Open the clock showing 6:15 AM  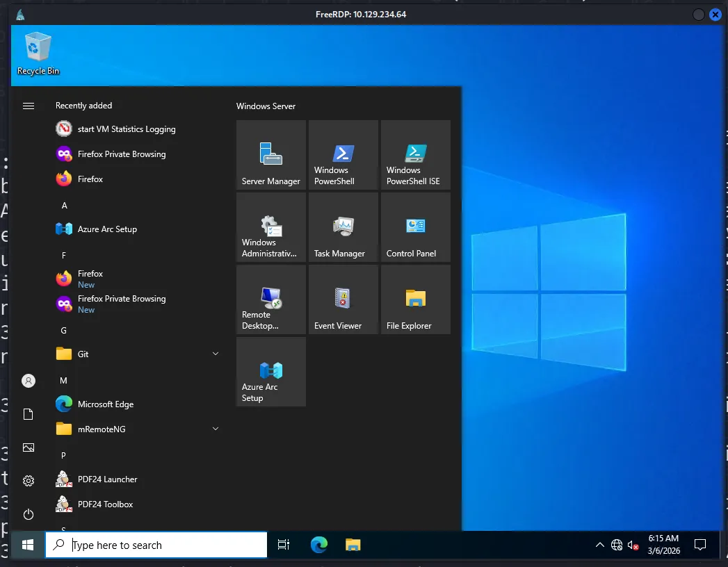point(663,545)
